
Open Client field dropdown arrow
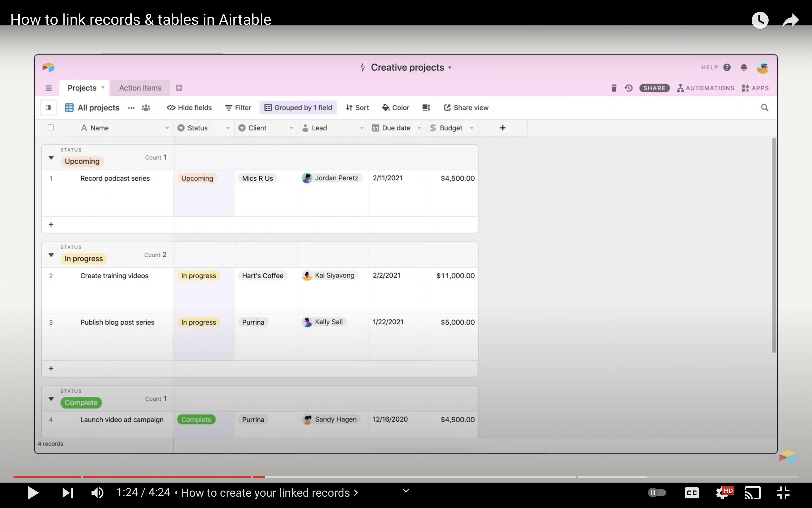pos(292,128)
